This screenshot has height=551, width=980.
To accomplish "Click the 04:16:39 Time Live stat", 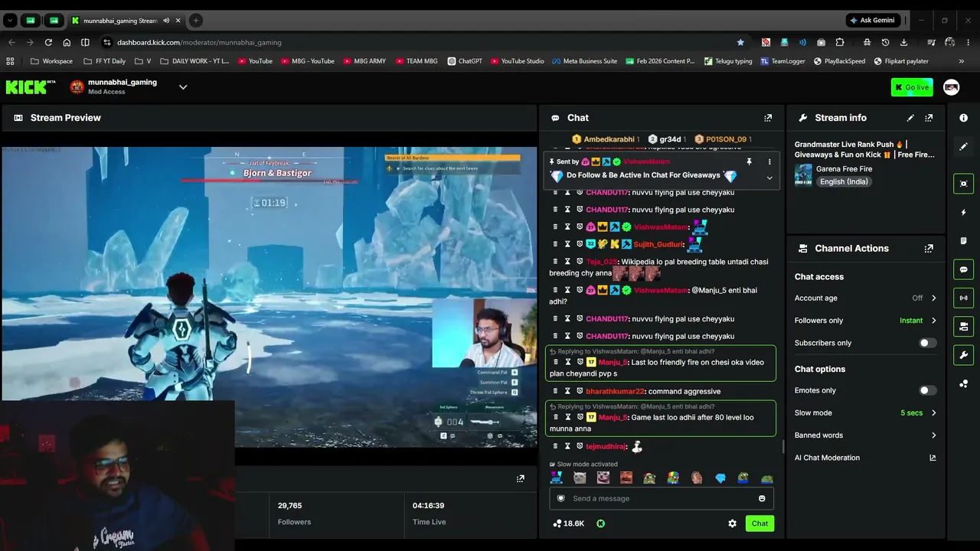I will pos(429,514).
